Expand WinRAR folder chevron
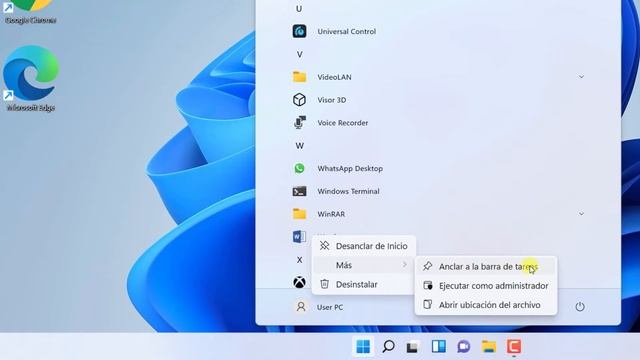This screenshot has width=640, height=360. click(581, 214)
